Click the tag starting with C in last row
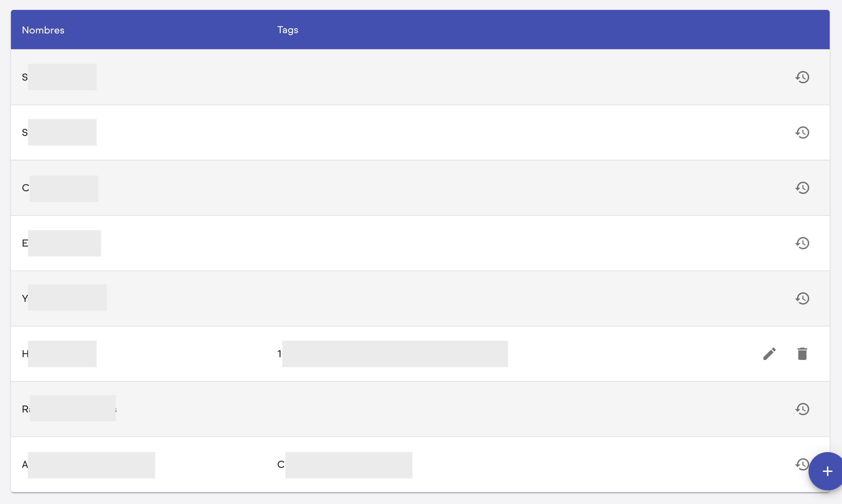This screenshot has width=842, height=504. (345, 465)
